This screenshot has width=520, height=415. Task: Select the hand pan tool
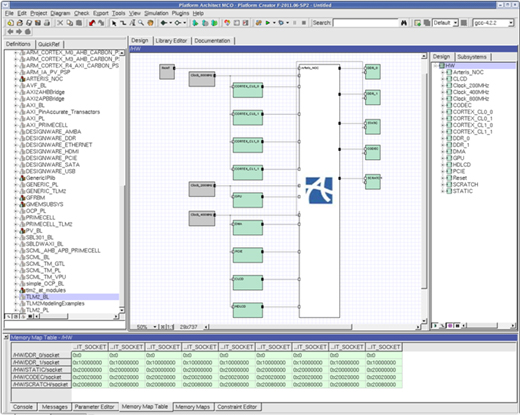[x=150, y=23]
